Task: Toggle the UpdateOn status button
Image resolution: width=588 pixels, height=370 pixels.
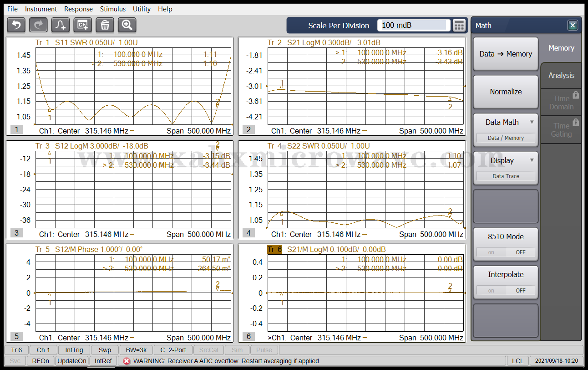Action: coord(71,361)
